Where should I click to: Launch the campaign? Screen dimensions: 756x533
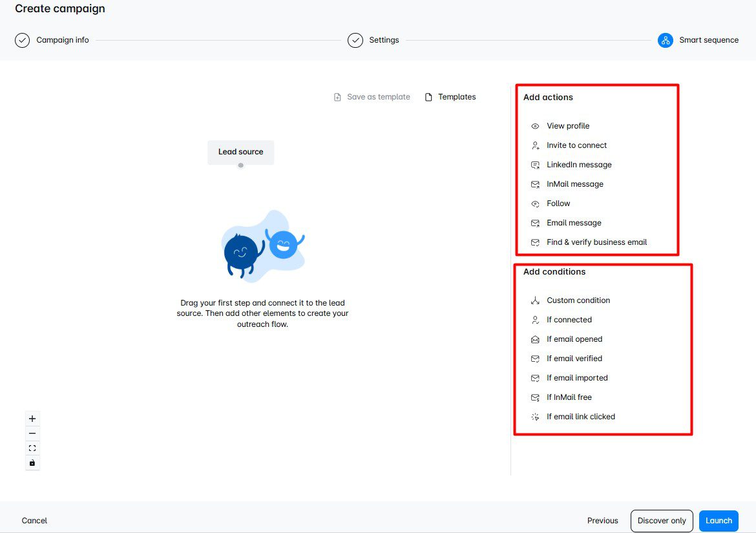coord(719,521)
